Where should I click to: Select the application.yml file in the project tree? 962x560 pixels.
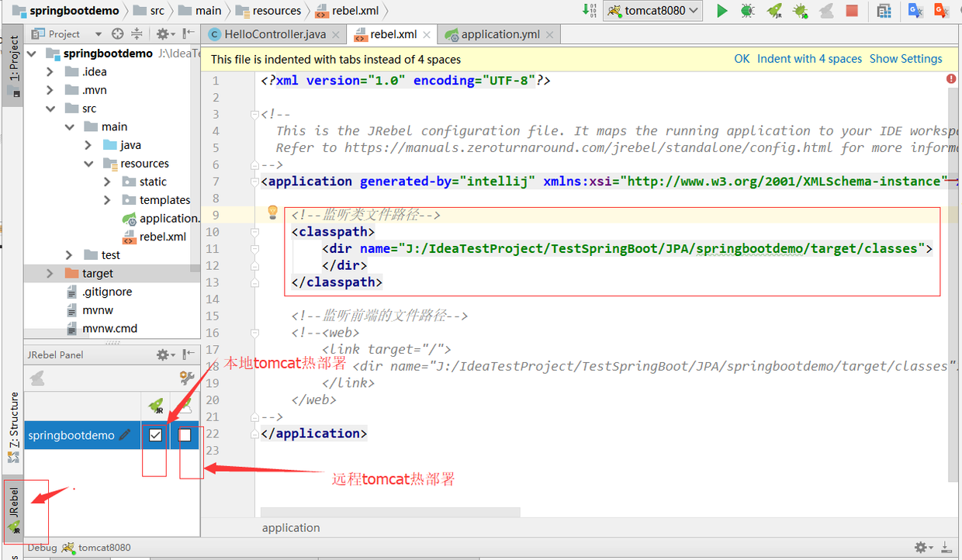(161, 219)
